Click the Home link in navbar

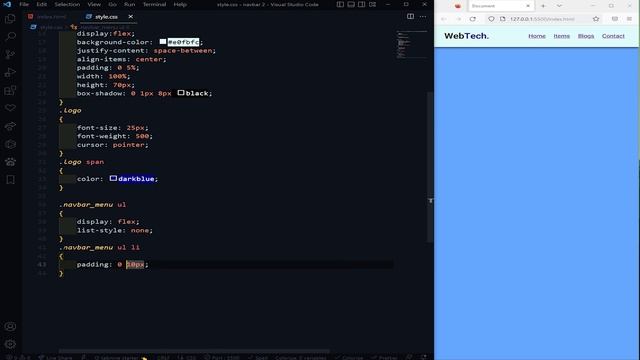(x=537, y=36)
